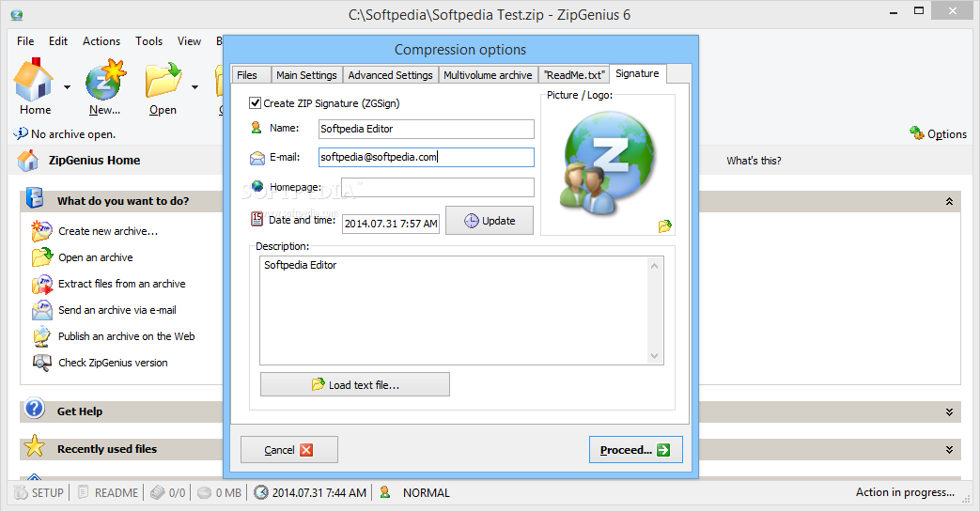This screenshot has width=980, height=512.
Task: Click Send an archive via e-mail
Action: [x=117, y=310]
